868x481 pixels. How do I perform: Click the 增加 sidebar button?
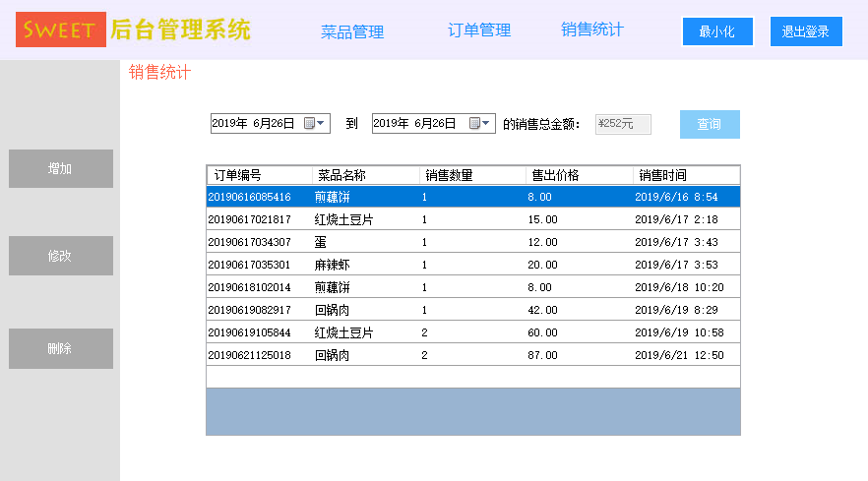(61, 168)
